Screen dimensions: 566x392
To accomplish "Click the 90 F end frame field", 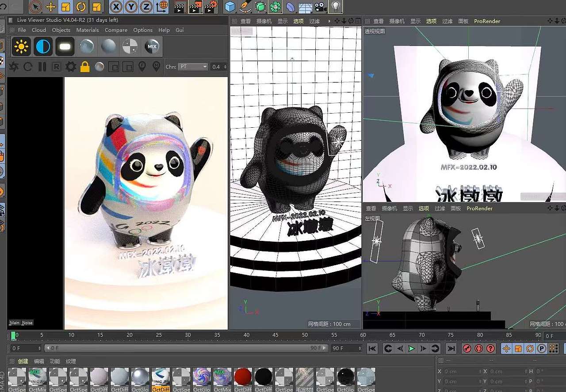I will [347, 348].
